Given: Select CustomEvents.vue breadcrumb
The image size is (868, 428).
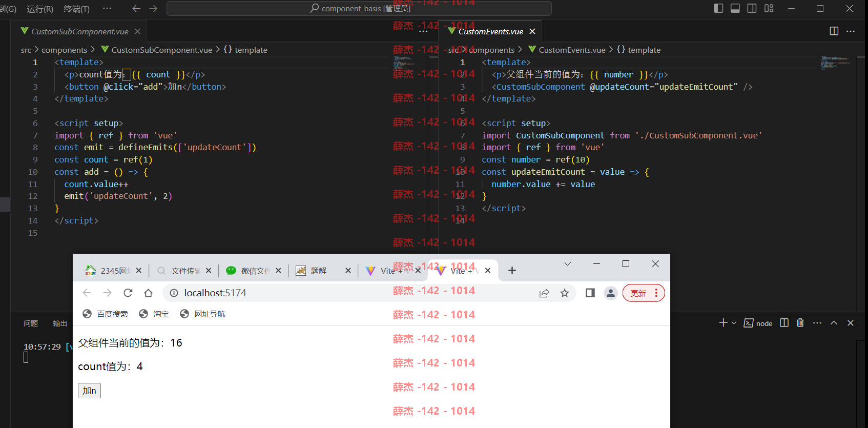Looking at the screenshot, I should coord(572,50).
